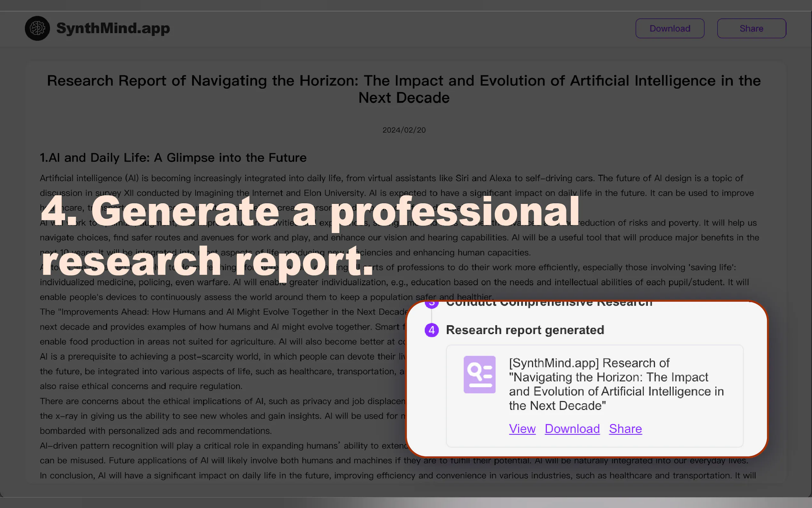Click the step 4 number badge
The width and height of the screenshot is (812, 508).
[x=431, y=330]
